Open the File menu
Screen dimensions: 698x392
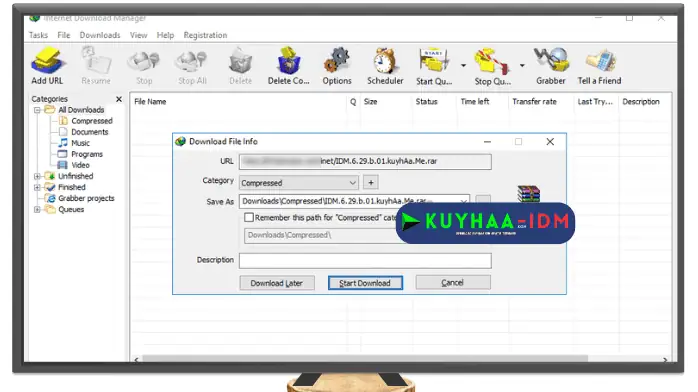point(64,35)
